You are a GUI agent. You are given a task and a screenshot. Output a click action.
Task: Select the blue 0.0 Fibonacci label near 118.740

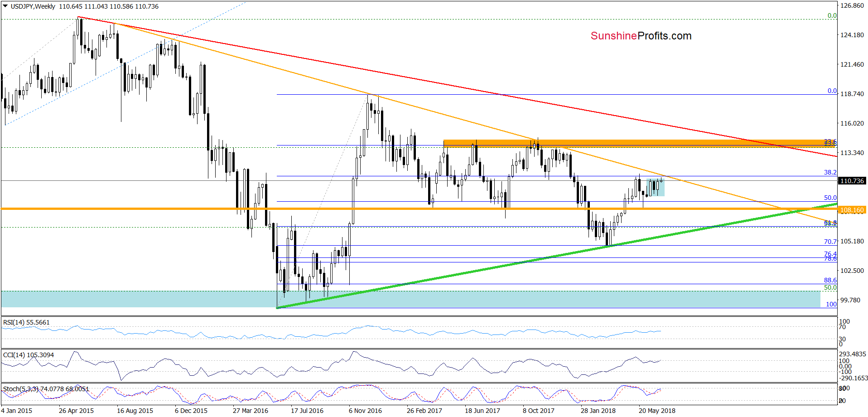(x=832, y=91)
